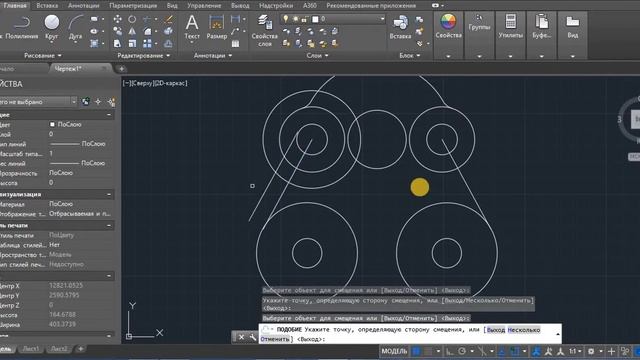
Task: Click the select objects crosshair icon in palette
Action: pyautogui.click(x=98, y=102)
